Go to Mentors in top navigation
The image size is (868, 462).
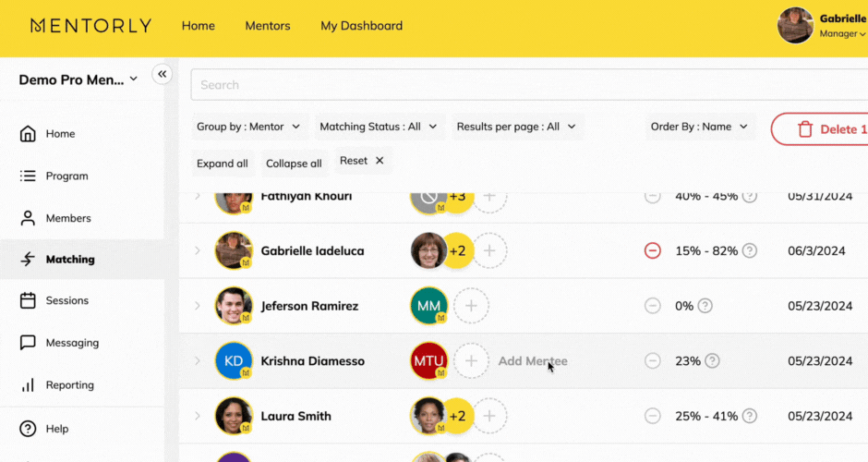267,26
